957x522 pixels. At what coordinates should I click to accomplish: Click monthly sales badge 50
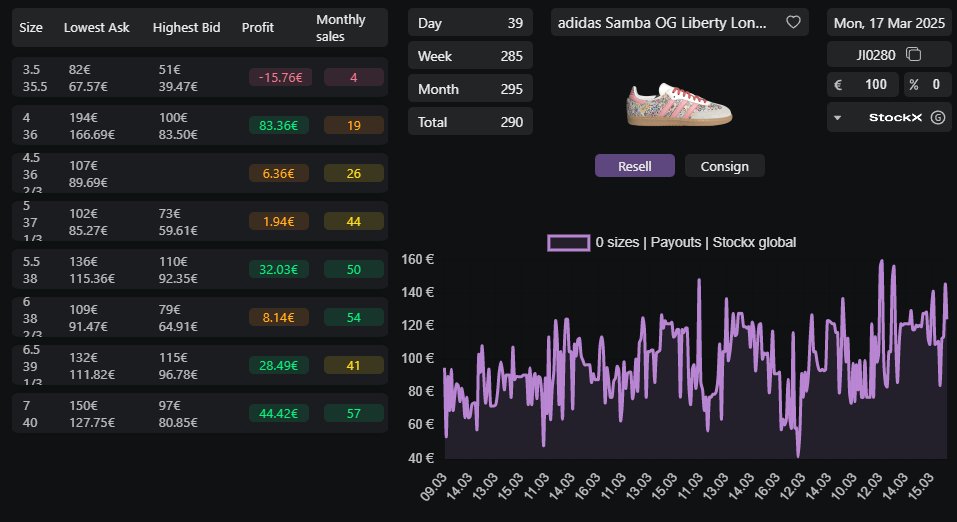coord(353,269)
